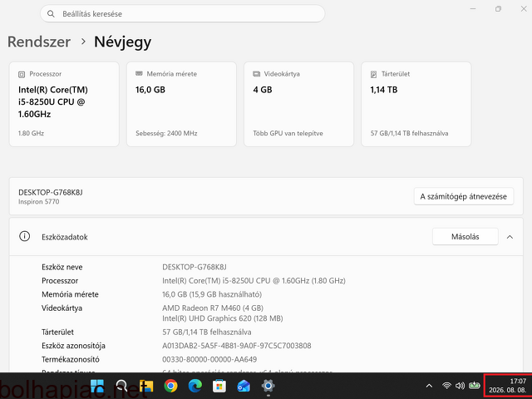
Task: Collapse the Eszközadatok section chevron
Action: [510, 237]
